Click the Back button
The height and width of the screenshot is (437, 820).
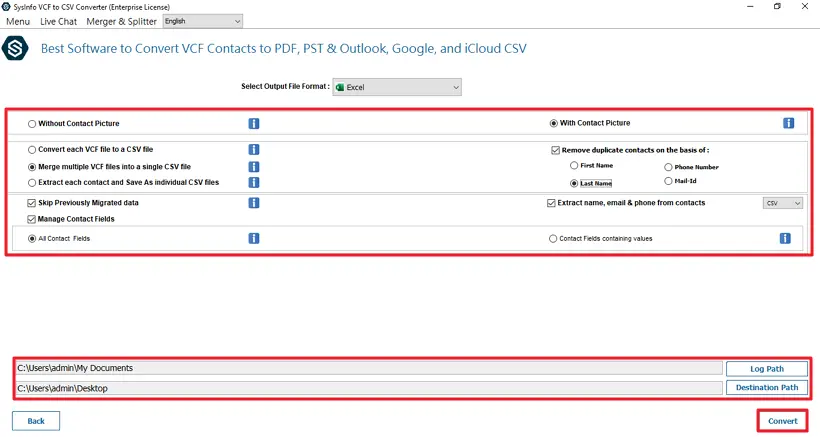click(36, 421)
